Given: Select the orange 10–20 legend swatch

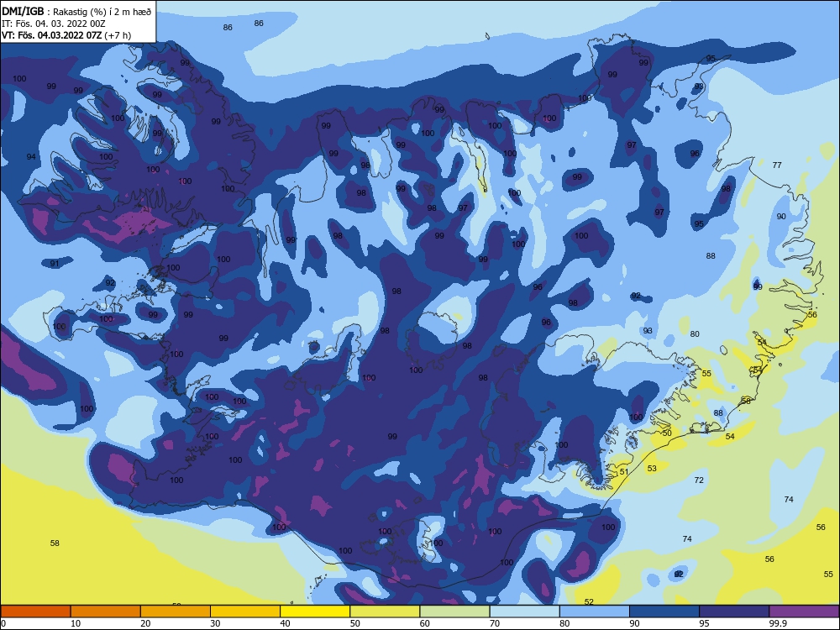Looking at the screenshot, I should 106,612.
